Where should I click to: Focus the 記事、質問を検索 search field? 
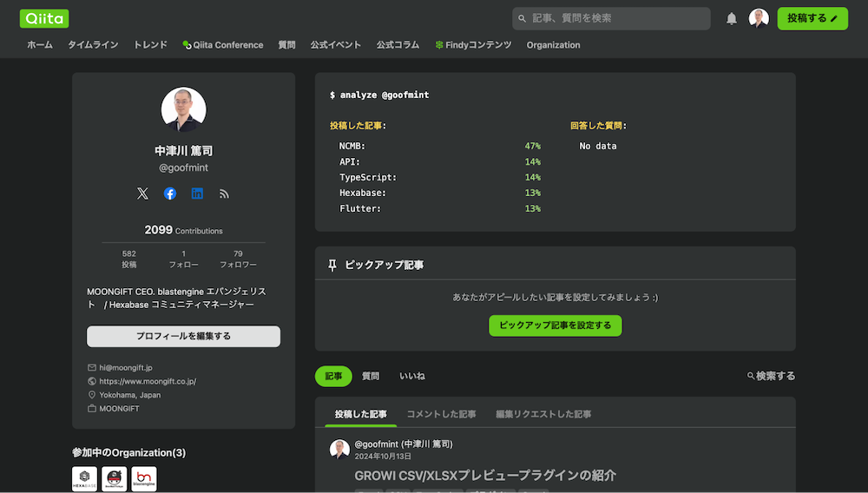[x=611, y=18]
